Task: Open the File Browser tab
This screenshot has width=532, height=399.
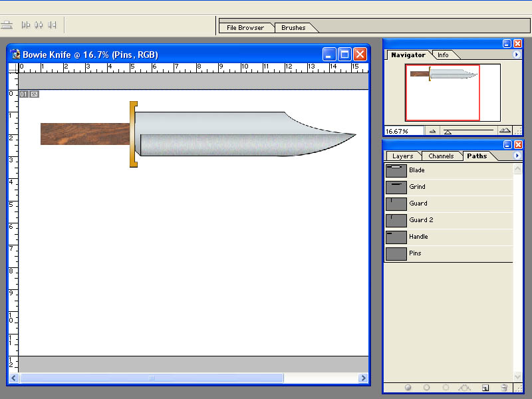Action: click(x=245, y=28)
